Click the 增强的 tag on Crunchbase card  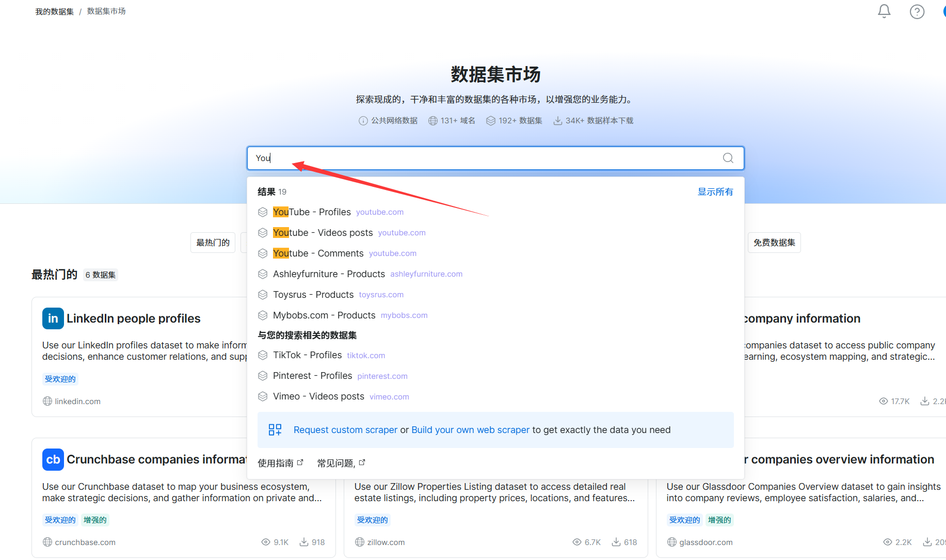point(95,520)
